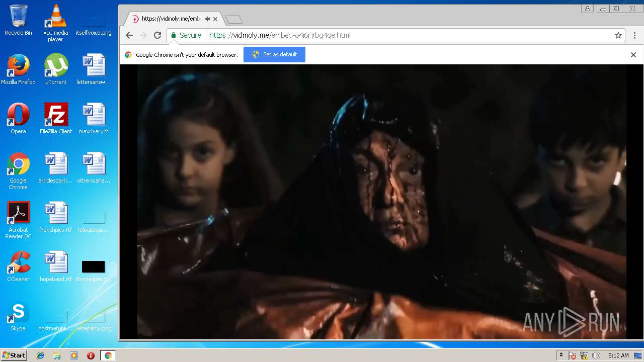Open the Windows Start menu
Image resolution: width=644 pixels, height=362 pixels.
coord(14,355)
